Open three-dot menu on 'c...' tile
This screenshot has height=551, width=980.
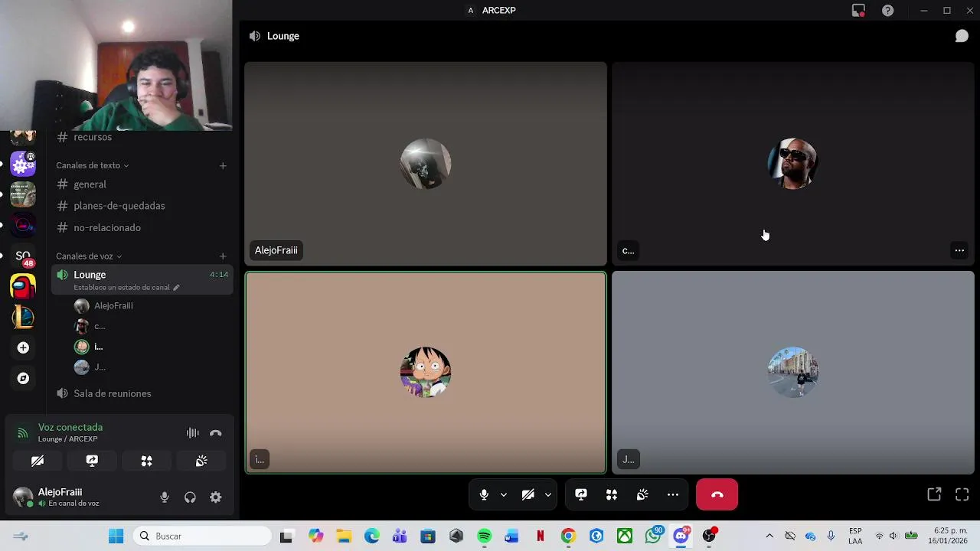(x=959, y=250)
